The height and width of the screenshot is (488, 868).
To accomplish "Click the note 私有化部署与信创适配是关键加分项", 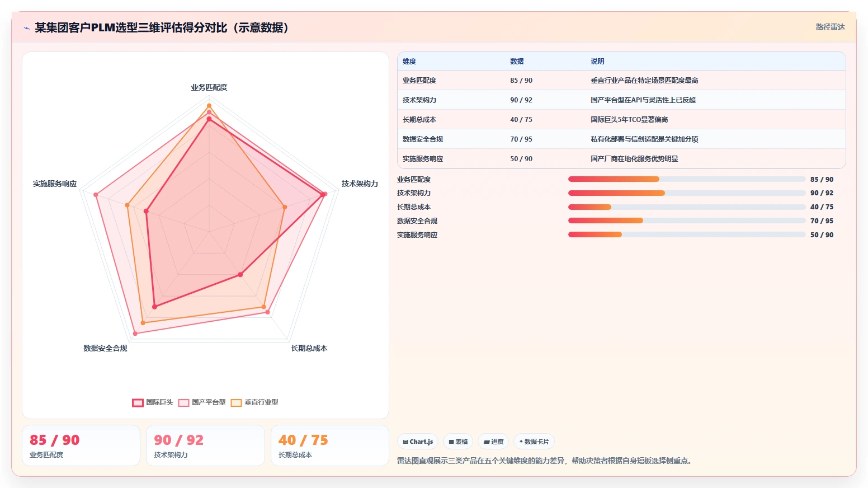I will [x=644, y=139].
